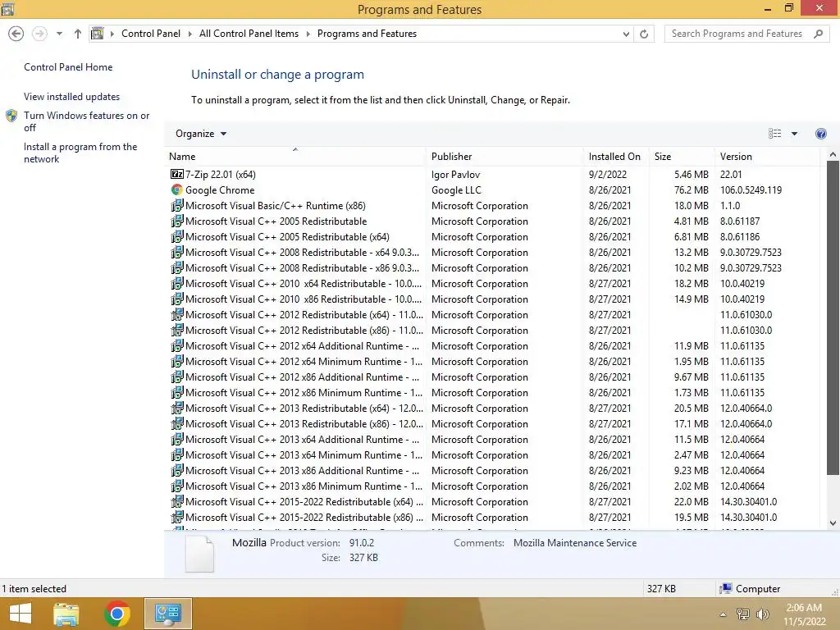This screenshot has width=840, height=630.
Task: Show hidden tray icons arrow
Action: coord(723,614)
